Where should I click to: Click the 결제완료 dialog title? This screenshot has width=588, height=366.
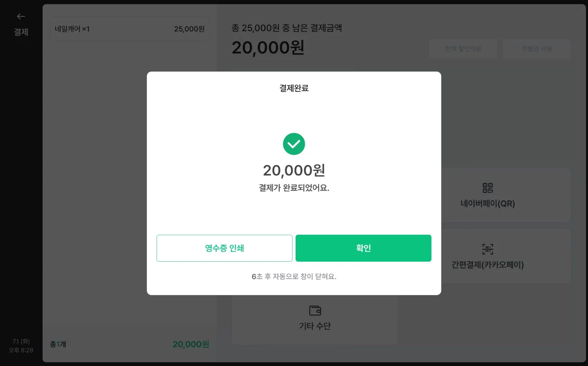pyautogui.click(x=294, y=88)
